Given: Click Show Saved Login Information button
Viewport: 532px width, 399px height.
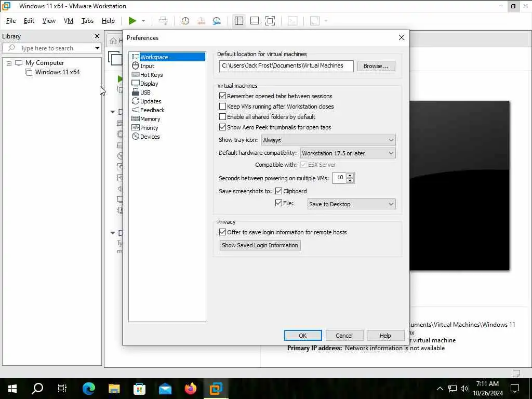Looking at the screenshot, I should click(x=260, y=245).
